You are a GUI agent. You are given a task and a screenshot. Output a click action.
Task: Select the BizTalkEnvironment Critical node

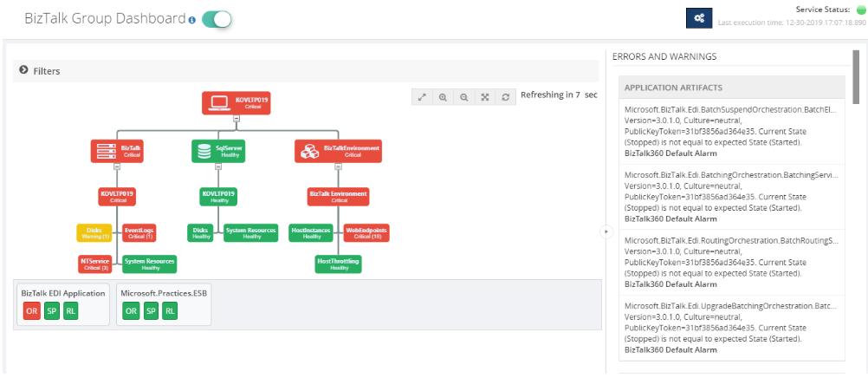point(338,151)
